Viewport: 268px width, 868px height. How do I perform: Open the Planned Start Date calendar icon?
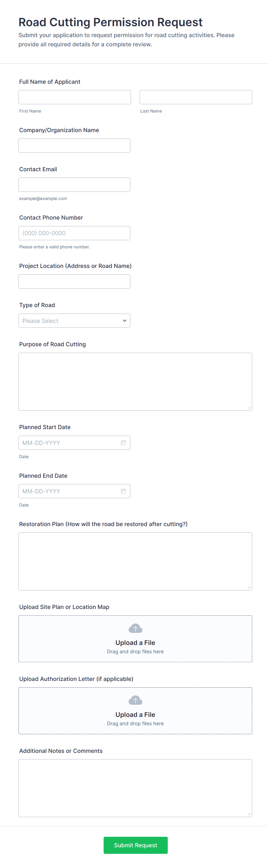[124, 443]
